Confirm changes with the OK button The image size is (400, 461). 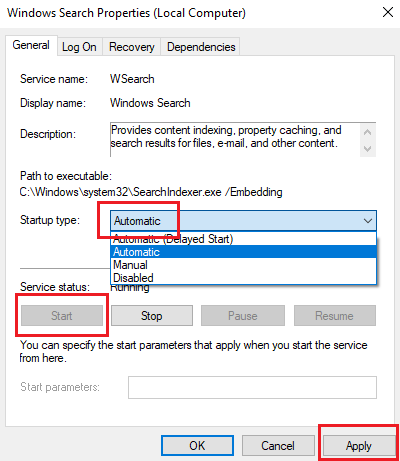pos(197,446)
